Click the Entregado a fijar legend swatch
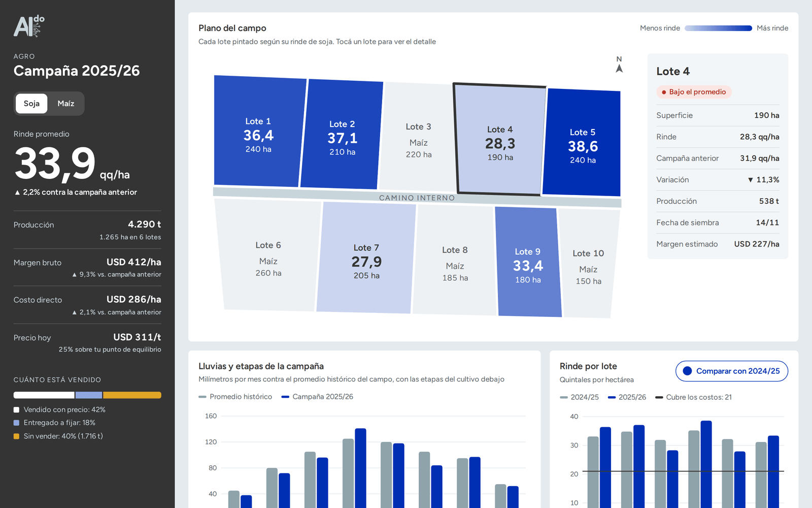The height and width of the screenshot is (508, 812). click(x=16, y=423)
